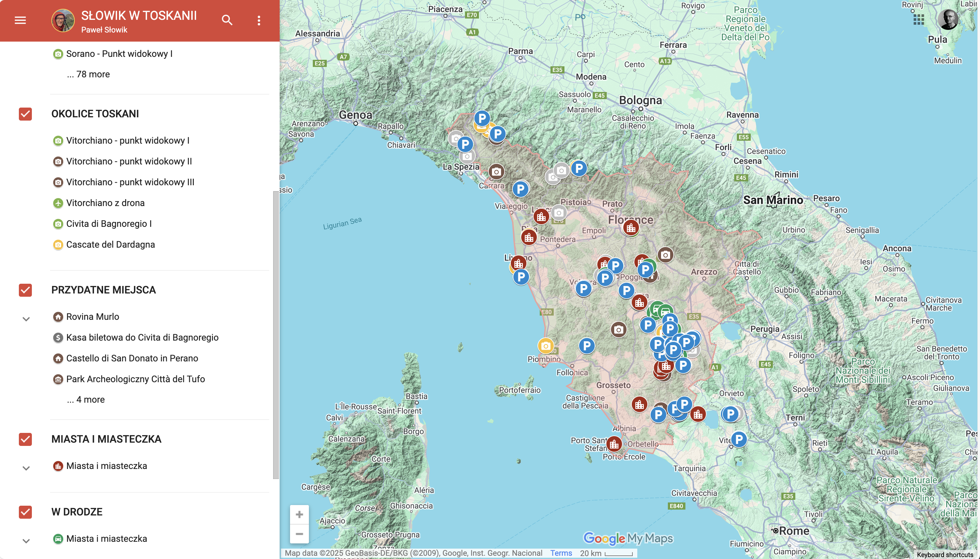Click the Paweł Słowik author name
The width and height of the screenshot is (980, 559).
tap(104, 30)
